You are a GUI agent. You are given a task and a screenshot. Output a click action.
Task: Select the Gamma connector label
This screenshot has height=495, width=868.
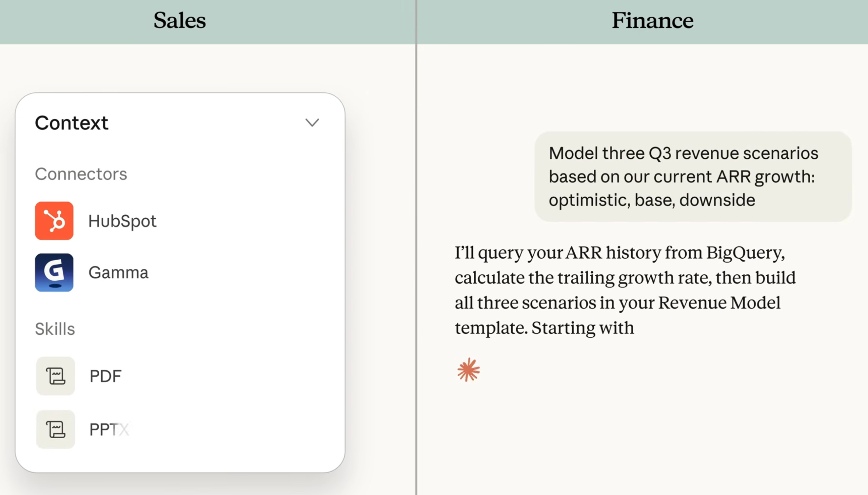(118, 273)
